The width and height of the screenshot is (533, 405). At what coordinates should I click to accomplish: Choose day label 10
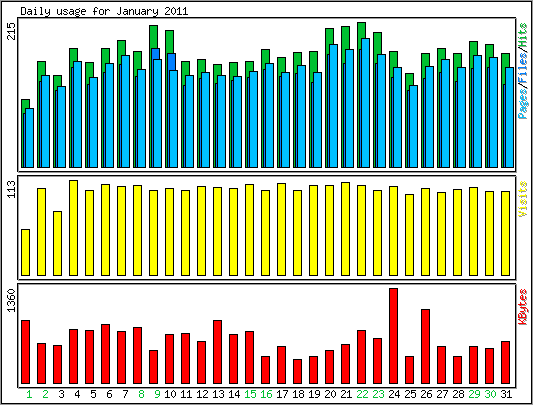click(x=170, y=394)
